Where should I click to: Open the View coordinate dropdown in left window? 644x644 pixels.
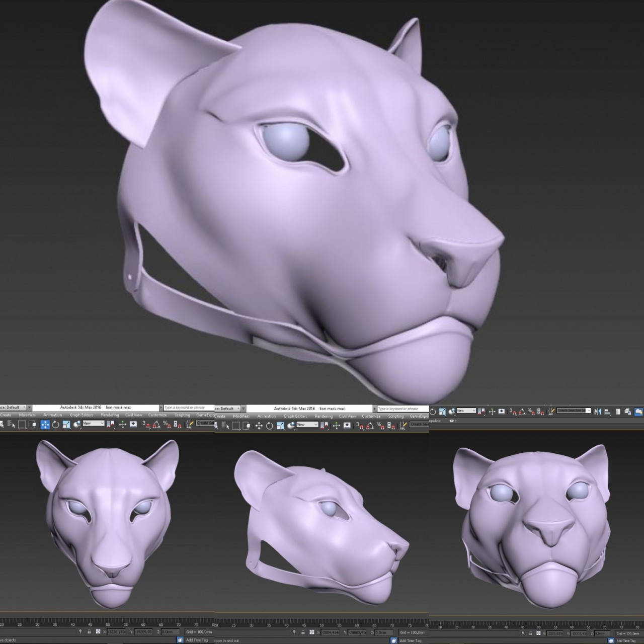coord(93,424)
